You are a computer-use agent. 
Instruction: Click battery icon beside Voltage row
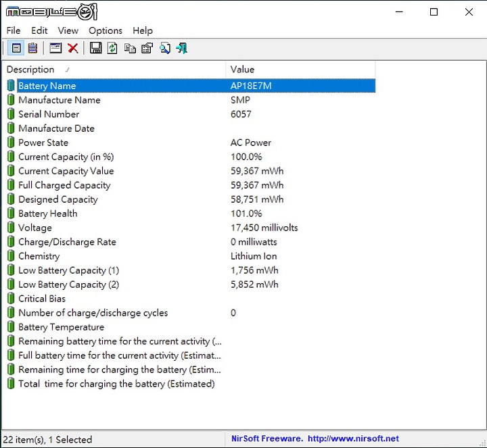coord(11,228)
